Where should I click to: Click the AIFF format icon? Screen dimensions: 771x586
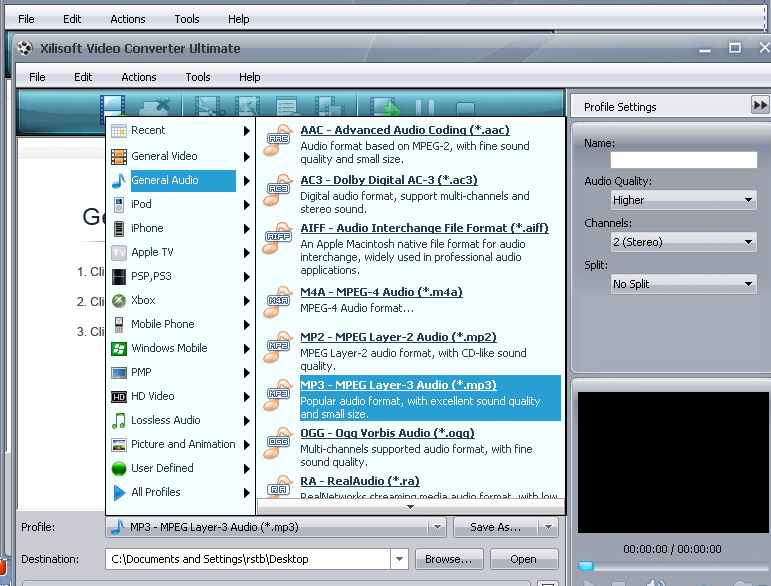point(278,237)
